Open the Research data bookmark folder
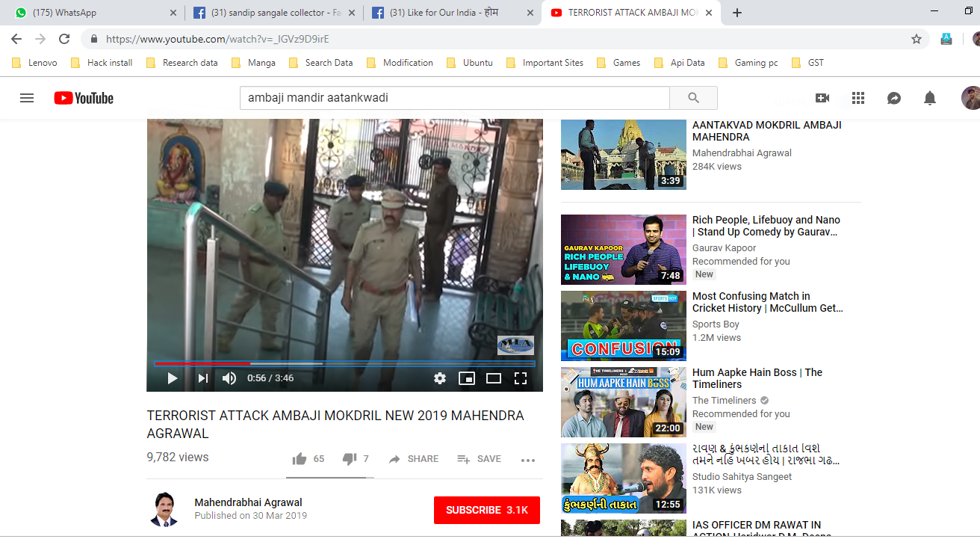 (x=182, y=63)
